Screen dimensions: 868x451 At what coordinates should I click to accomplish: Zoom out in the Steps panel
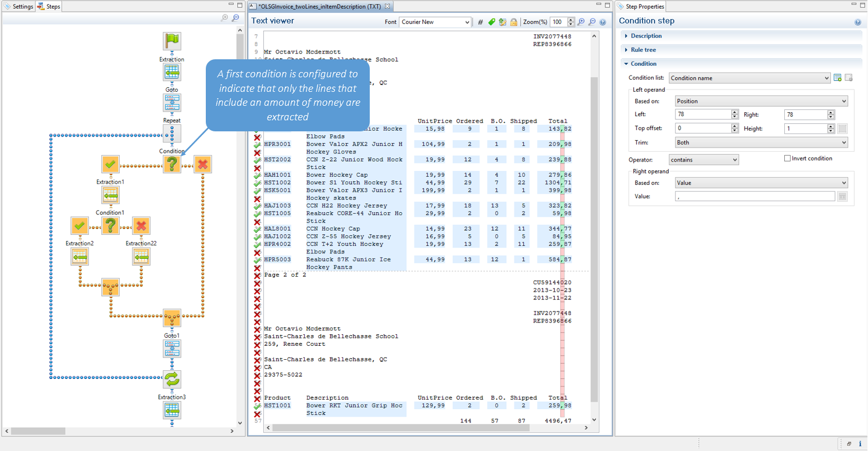235,18
